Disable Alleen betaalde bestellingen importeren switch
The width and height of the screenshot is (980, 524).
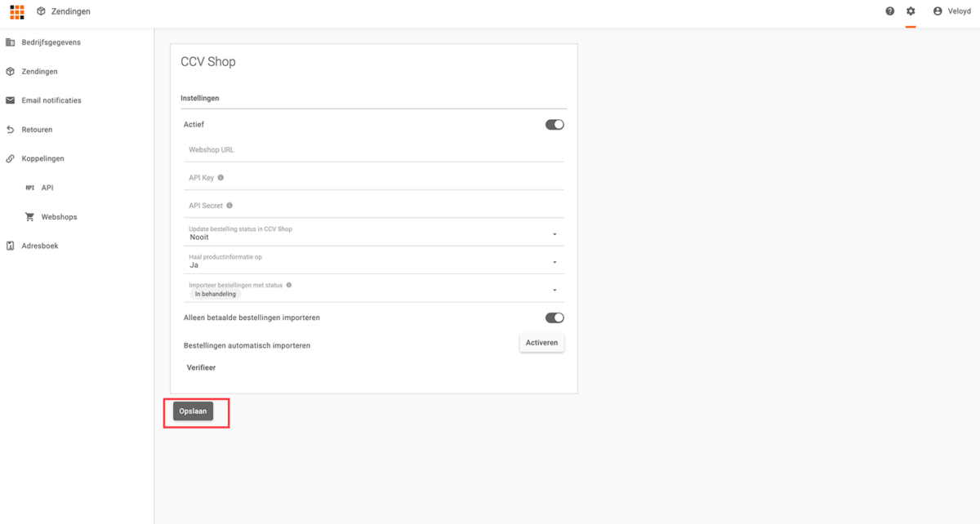coord(555,318)
